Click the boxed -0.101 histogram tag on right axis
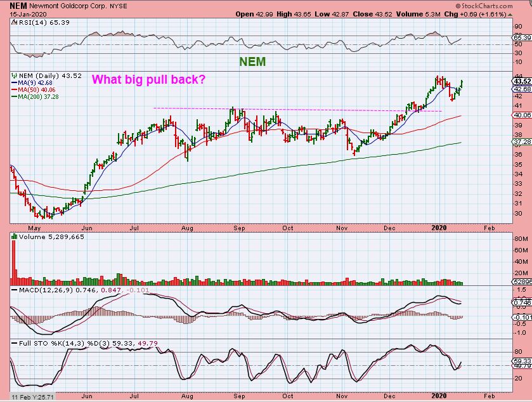This screenshot has width=532, height=402. (521, 317)
